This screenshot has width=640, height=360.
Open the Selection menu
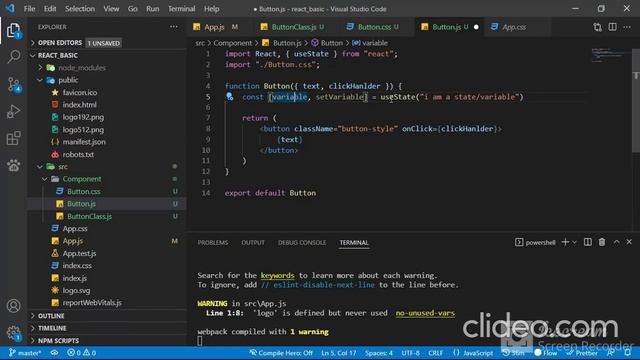pyautogui.click(x=80, y=9)
